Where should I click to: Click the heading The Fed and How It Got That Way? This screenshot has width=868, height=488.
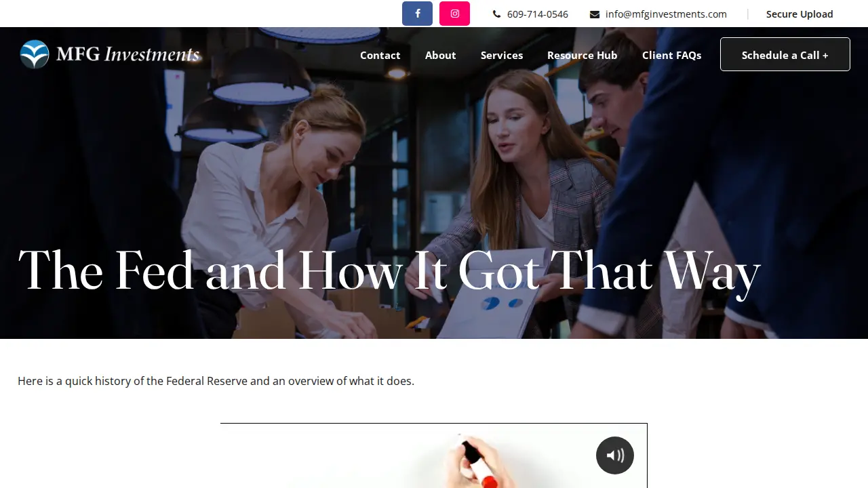coord(389,273)
